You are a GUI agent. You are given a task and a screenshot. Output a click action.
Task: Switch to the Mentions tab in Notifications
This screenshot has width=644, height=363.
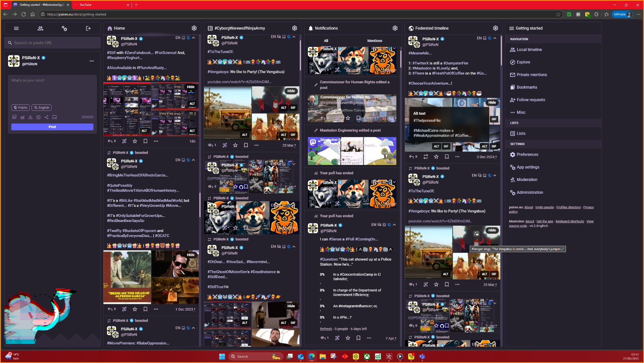(x=375, y=41)
